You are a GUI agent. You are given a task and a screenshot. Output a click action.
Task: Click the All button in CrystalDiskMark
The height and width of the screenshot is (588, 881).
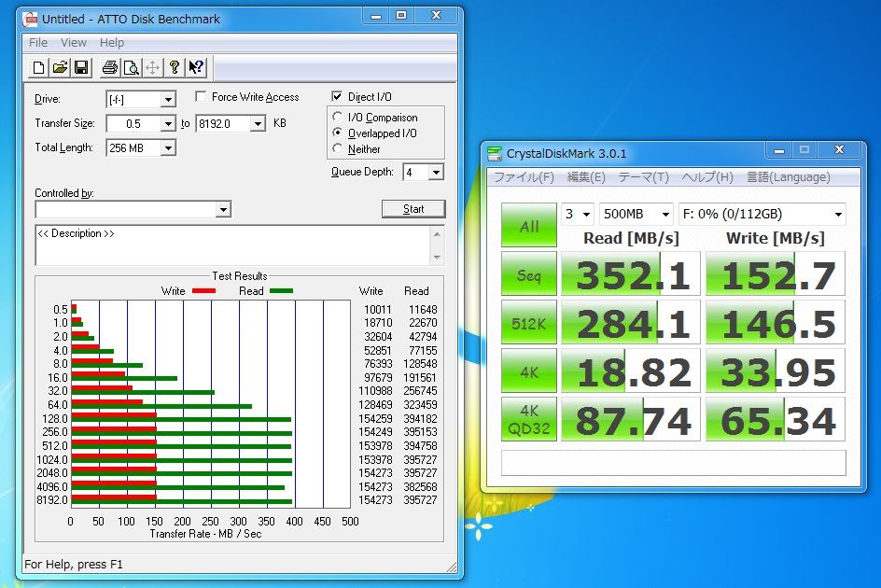529,225
